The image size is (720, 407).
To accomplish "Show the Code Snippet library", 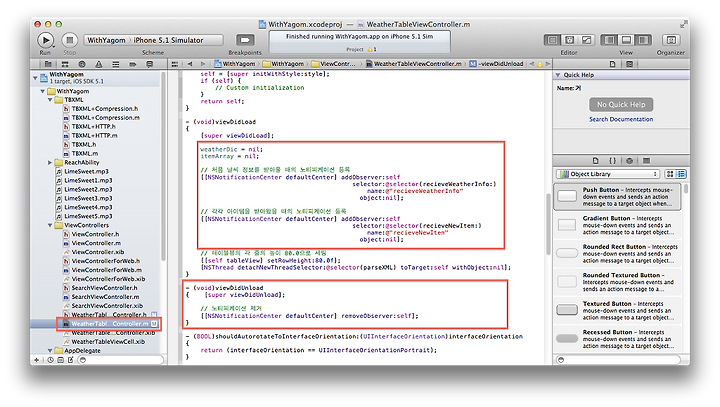I will pyautogui.click(x=613, y=161).
